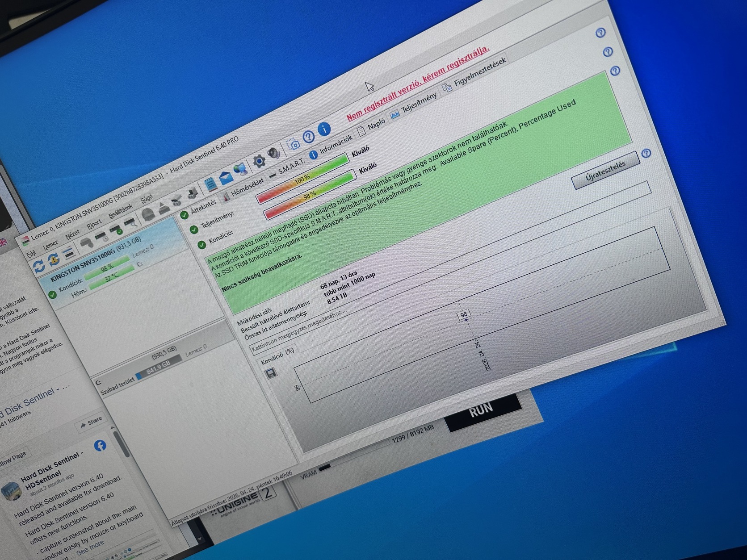Click the 'Kiváló' label next to the 100 % bar
The height and width of the screenshot is (560, 747).
pyautogui.click(x=361, y=151)
